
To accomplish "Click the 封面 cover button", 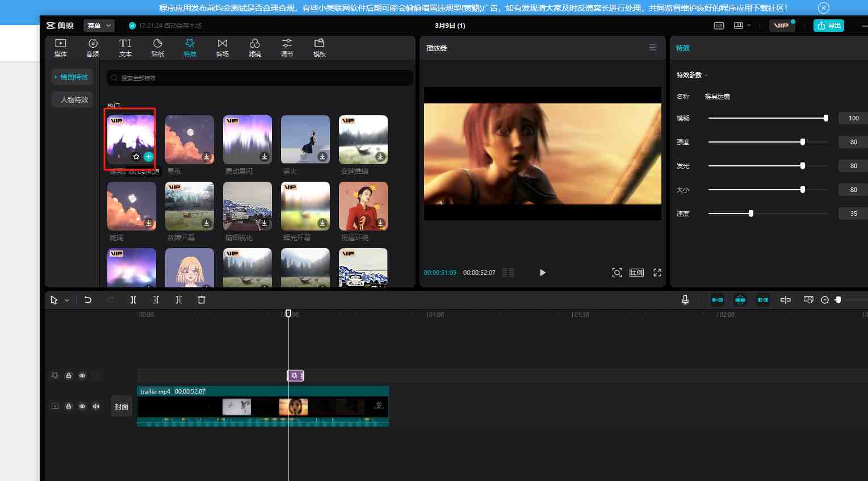I will (x=121, y=406).
